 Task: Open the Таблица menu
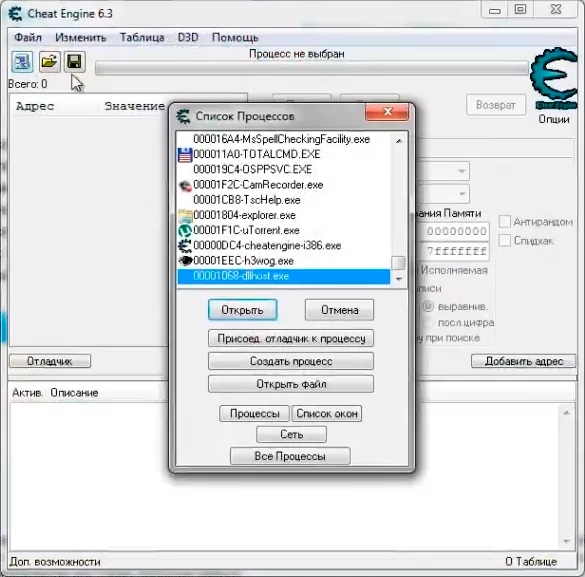(x=142, y=38)
